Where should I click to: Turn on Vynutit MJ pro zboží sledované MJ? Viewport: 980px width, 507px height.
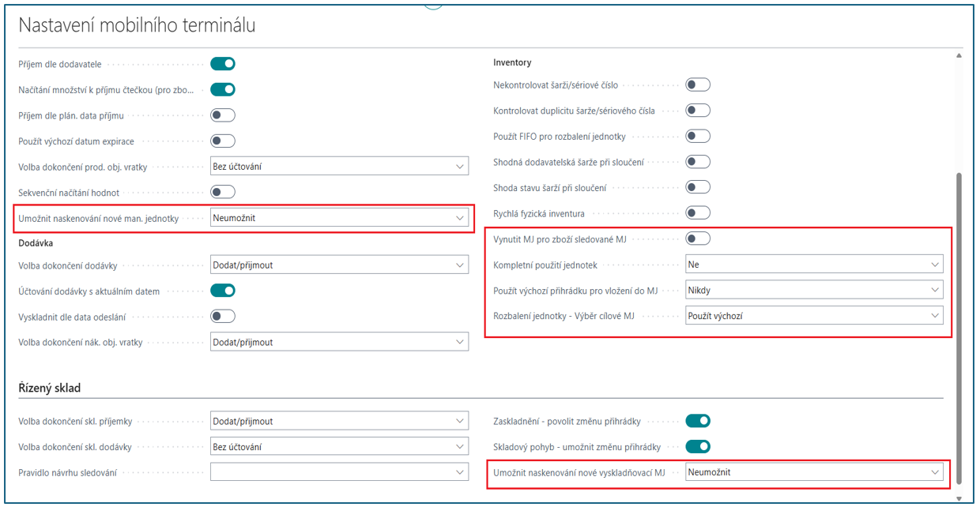pyautogui.click(x=698, y=238)
